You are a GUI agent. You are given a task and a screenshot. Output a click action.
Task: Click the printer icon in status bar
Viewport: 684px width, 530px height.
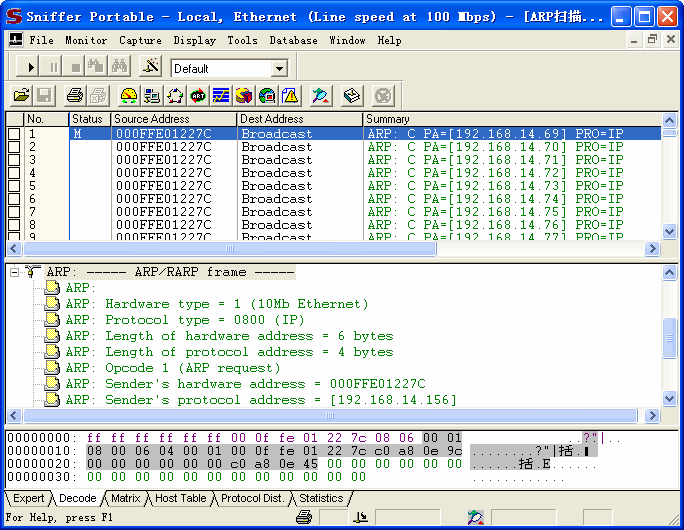(x=304, y=517)
